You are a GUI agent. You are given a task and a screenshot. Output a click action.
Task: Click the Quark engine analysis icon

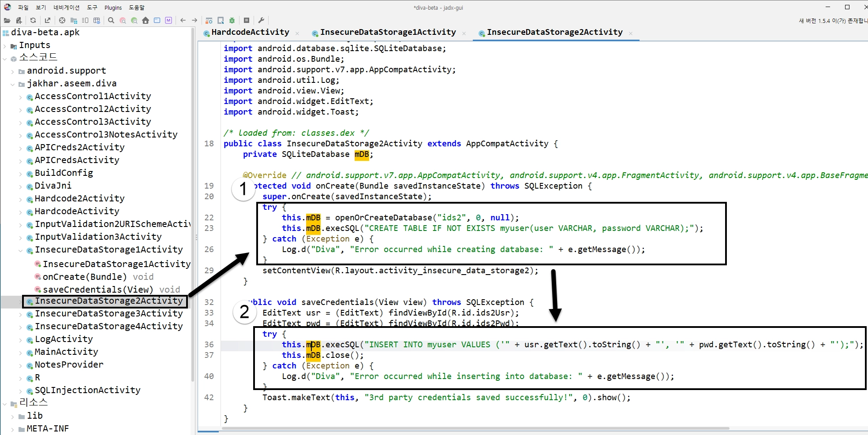click(221, 20)
